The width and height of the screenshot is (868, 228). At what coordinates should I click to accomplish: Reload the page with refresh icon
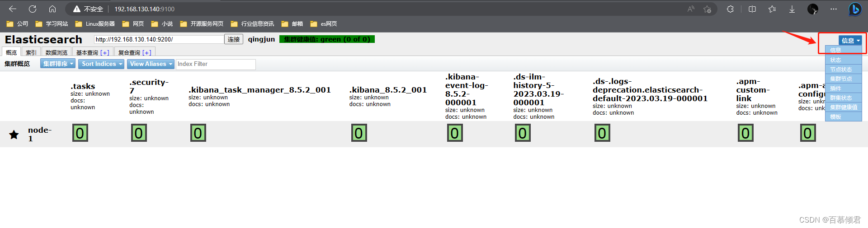33,9
